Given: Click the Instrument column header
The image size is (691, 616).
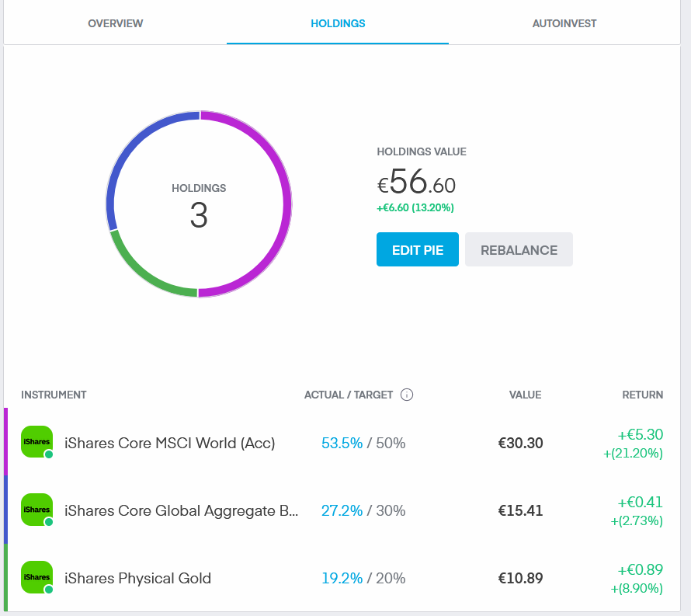Looking at the screenshot, I should click(54, 395).
